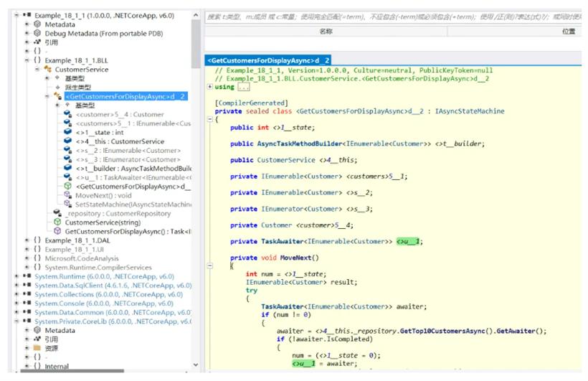
Task: Select the 基类型 node under CustomerService
Action: (75, 78)
